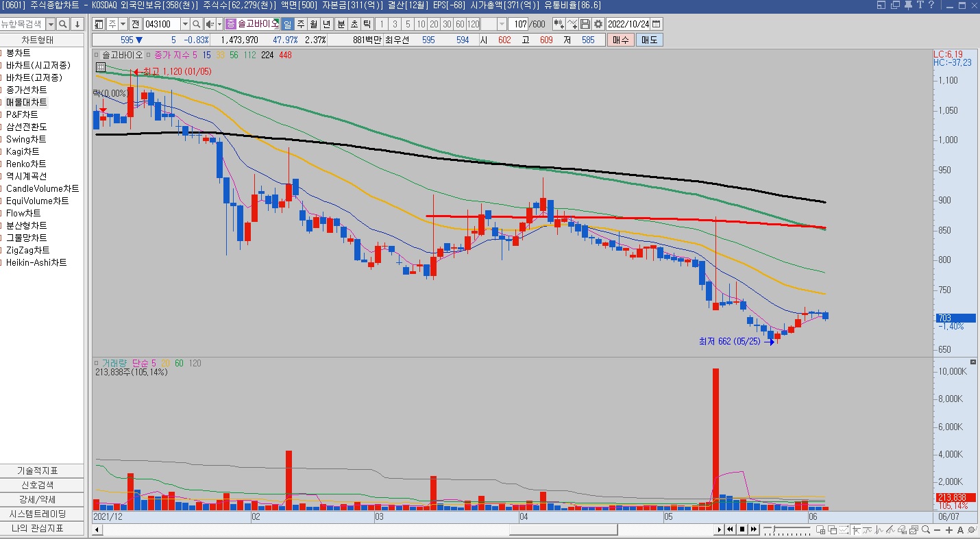Select 봉차트 chart type
Image resolution: width=980 pixels, height=539 pixels.
coord(18,53)
